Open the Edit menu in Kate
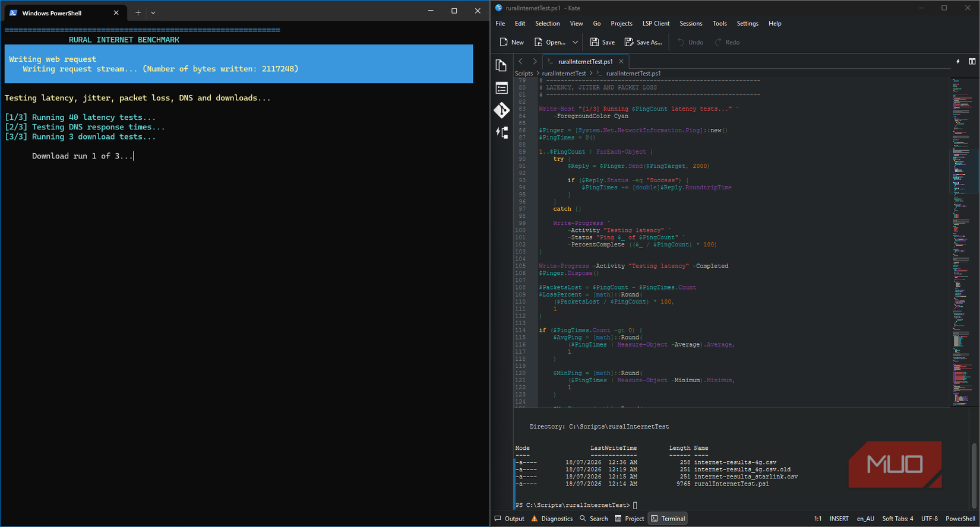 [520, 24]
